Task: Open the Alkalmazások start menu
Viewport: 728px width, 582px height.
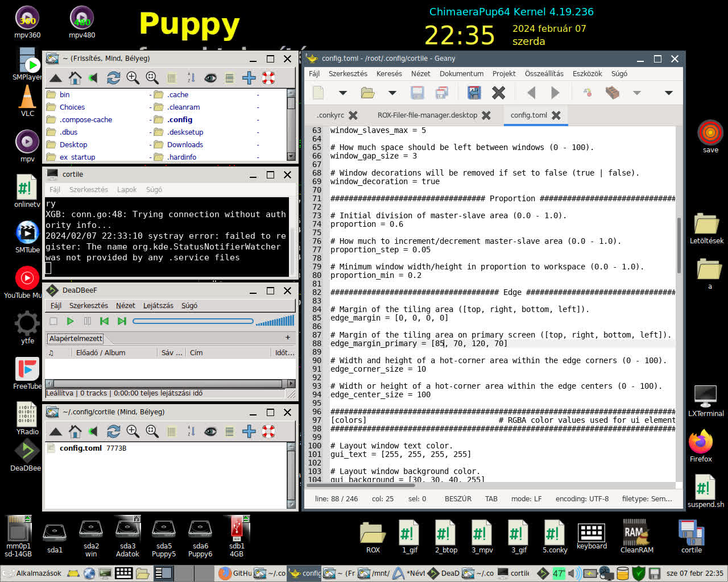Action: click(32, 573)
